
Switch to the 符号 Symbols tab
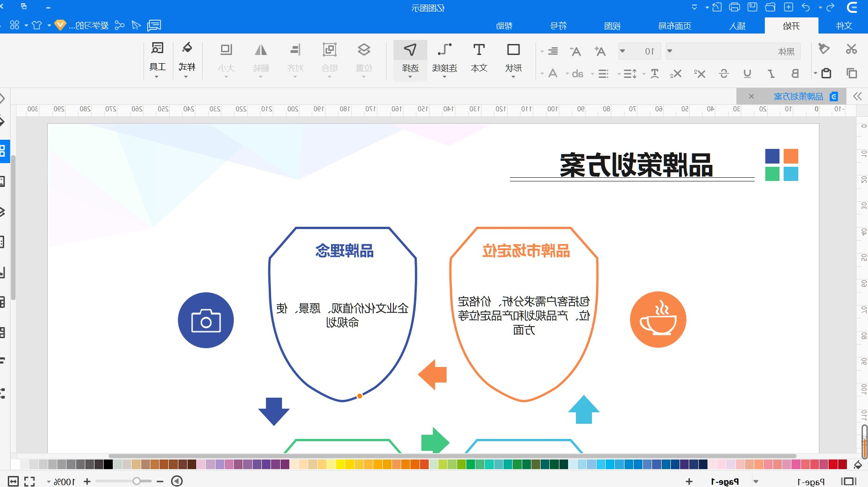click(x=558, y=26)
